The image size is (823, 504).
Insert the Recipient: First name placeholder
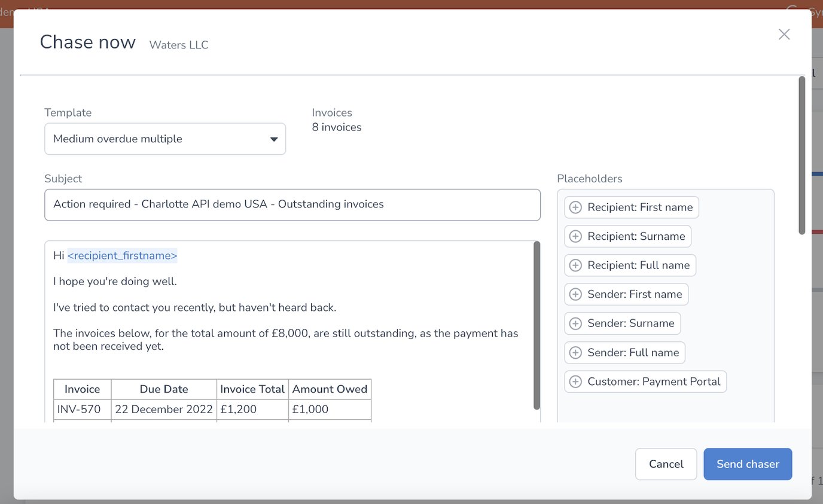tap(631, 207)
